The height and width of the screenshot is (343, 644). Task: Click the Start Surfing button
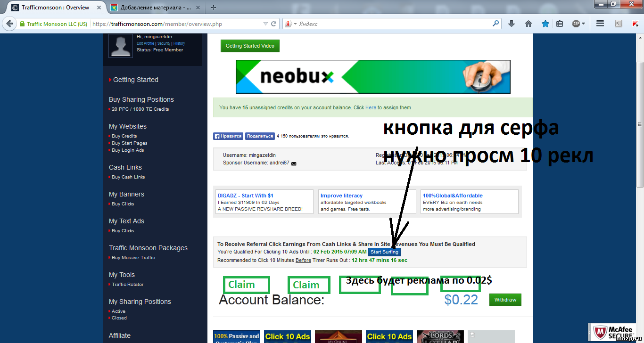pyautogui.click(x=384, y=252)
